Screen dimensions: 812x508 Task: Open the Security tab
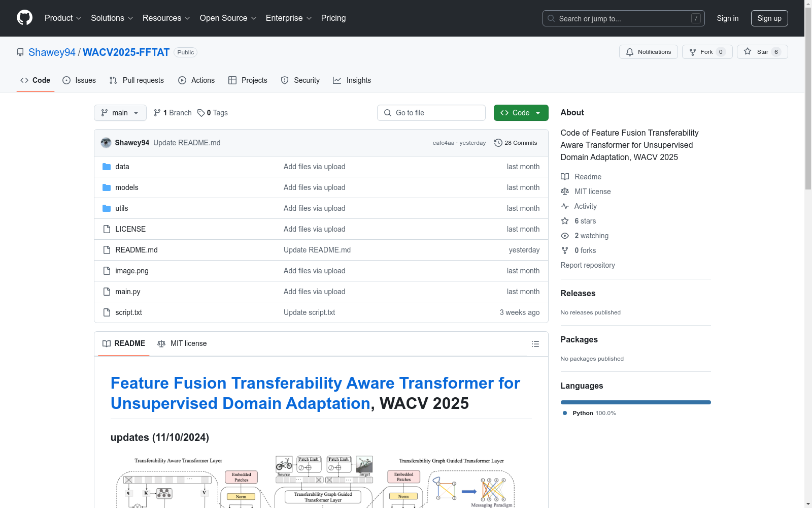tap(300, 80)
